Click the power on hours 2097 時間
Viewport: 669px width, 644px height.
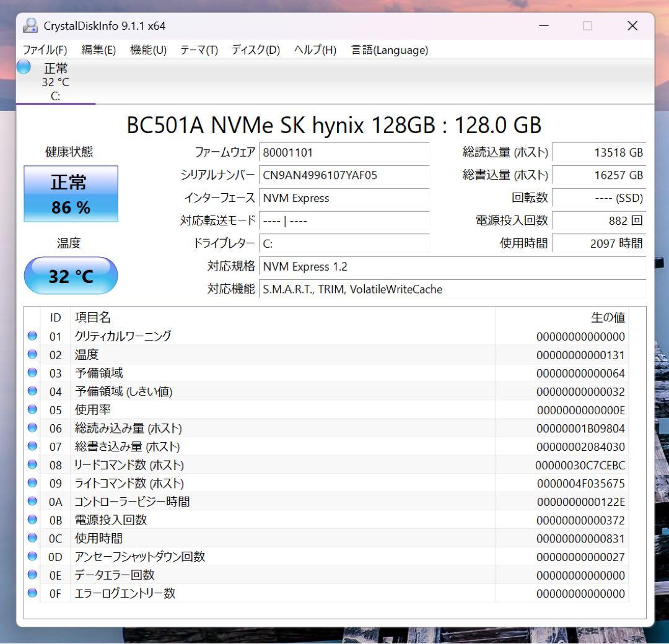[x=599, y=243]
